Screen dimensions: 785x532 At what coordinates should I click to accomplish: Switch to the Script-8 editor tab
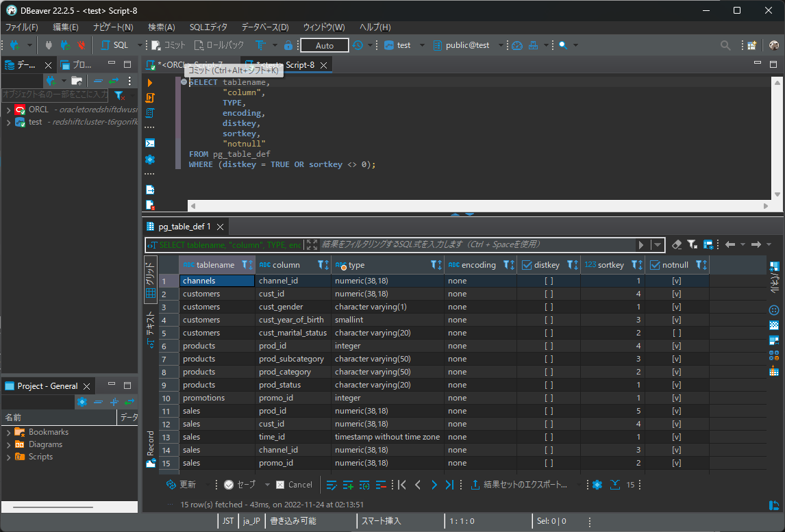300,65
